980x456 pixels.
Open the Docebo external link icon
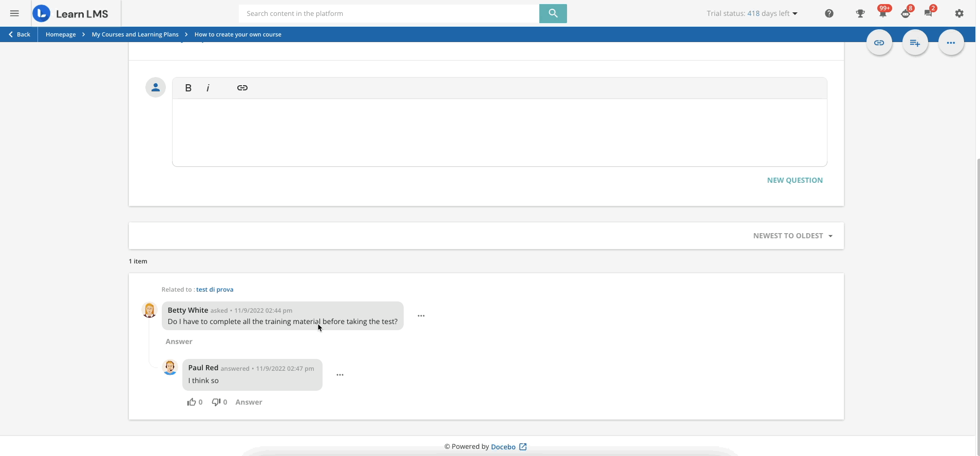click(523, 447)
